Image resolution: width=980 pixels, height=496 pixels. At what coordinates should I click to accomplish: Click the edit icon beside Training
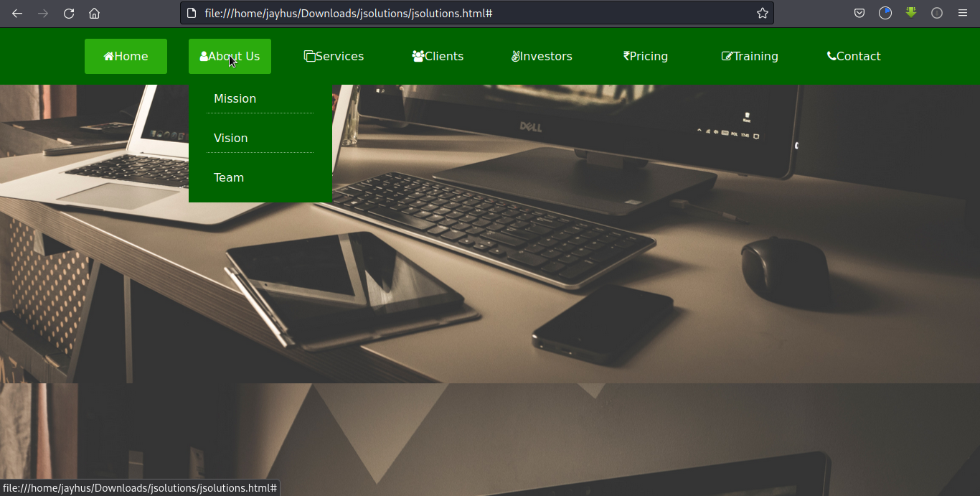[x=727, y=56]
